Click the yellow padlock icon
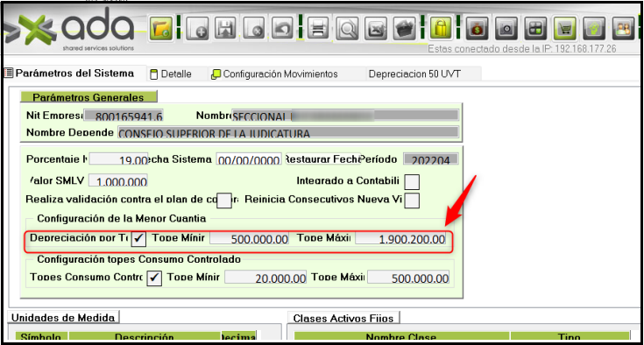The image size is (644, 345). 440,28
